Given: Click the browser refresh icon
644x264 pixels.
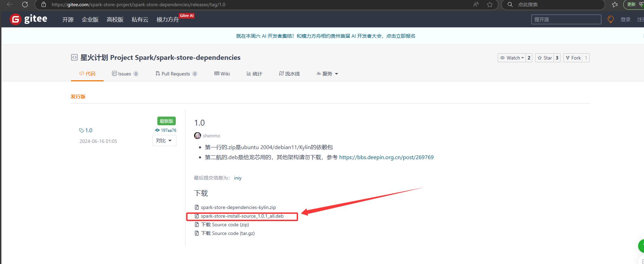Looking at the screenshot, I should [25, 4].
